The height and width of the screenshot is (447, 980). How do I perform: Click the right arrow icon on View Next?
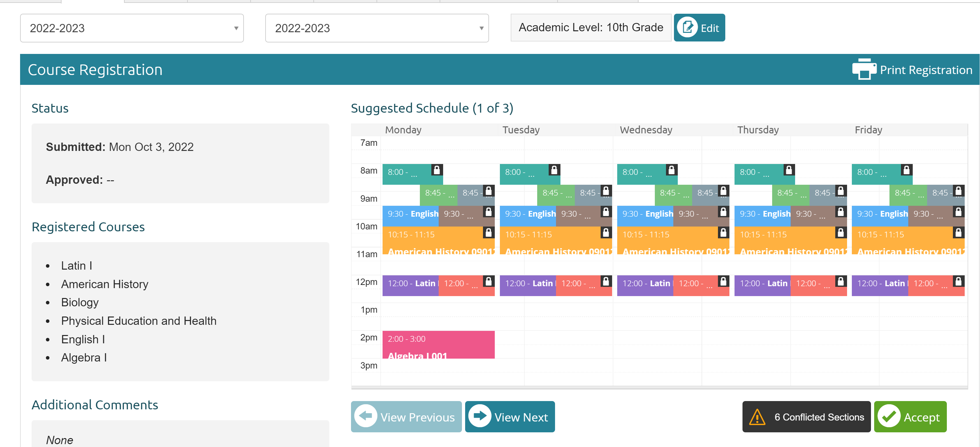(479, 416)
